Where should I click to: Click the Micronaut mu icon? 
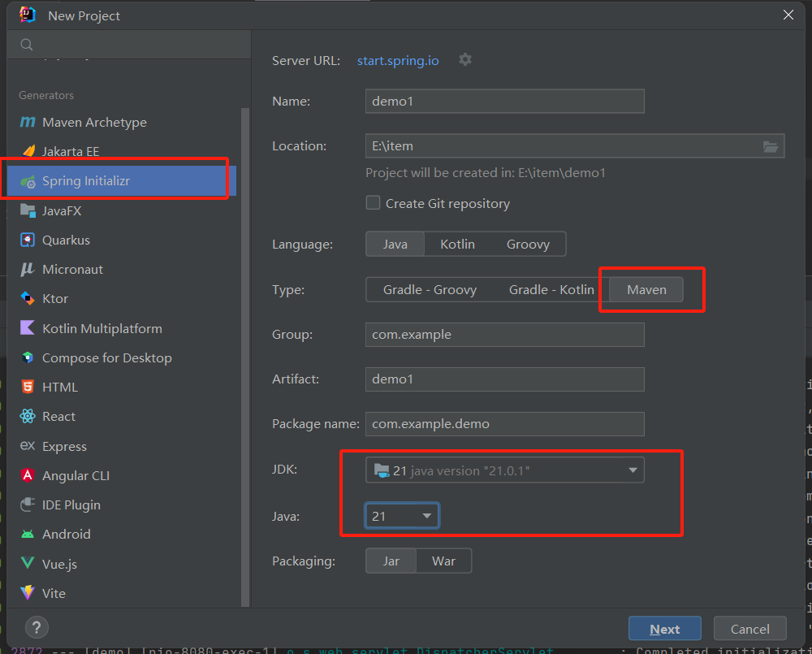[x=28, y=269]
